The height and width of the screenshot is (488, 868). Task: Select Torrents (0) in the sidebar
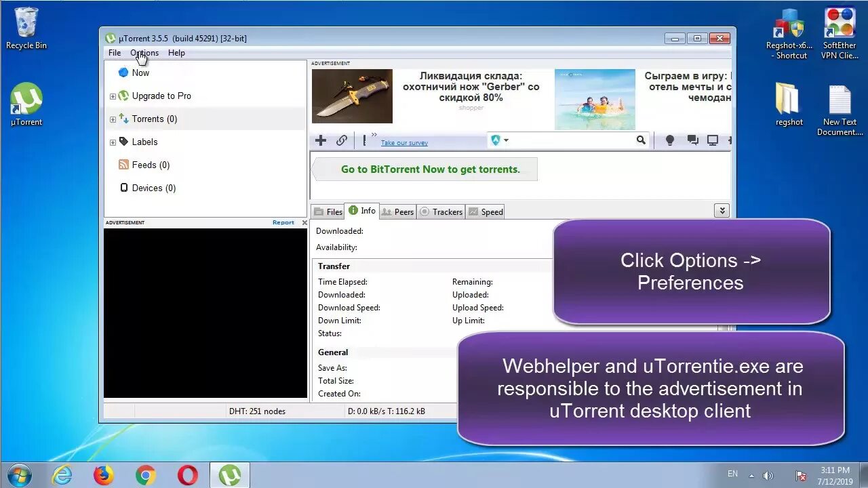(x=155, y=119)
